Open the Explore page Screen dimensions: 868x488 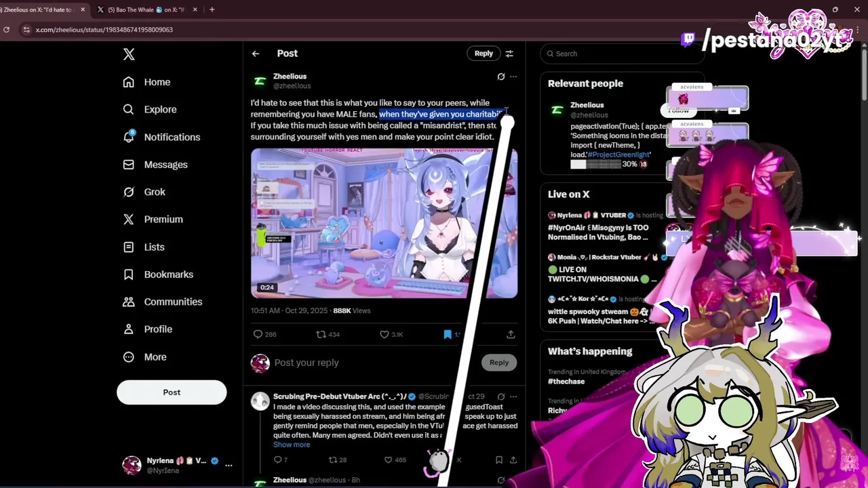[149, 109]
